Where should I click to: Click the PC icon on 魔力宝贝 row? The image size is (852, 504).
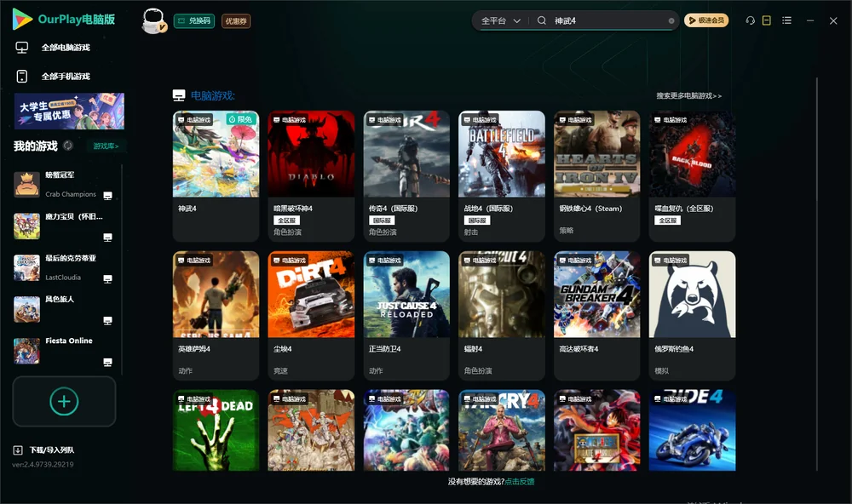click(x=107, y=238)
